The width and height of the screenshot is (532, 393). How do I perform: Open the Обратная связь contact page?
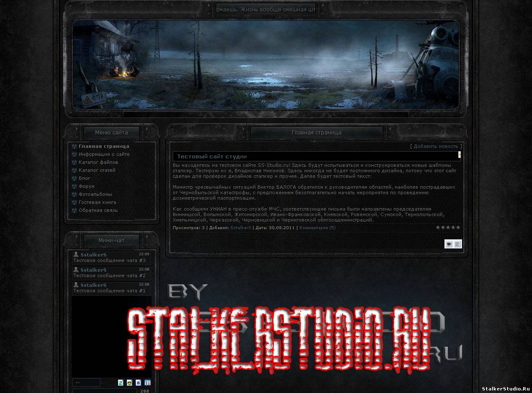(x=98, y=211)
